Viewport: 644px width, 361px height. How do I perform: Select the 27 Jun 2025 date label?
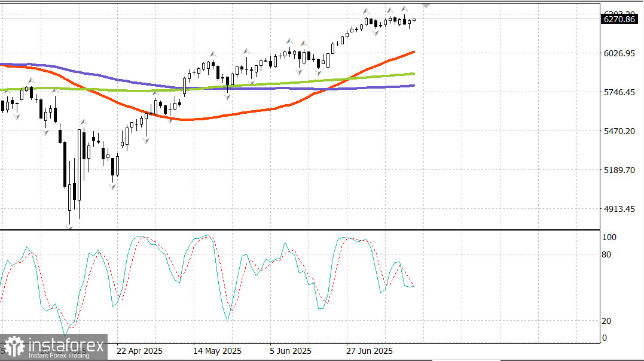(x=370, y=351)
